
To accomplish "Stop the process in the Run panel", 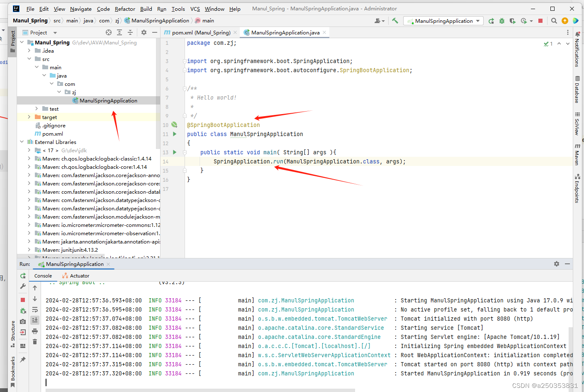I will 23,299.
